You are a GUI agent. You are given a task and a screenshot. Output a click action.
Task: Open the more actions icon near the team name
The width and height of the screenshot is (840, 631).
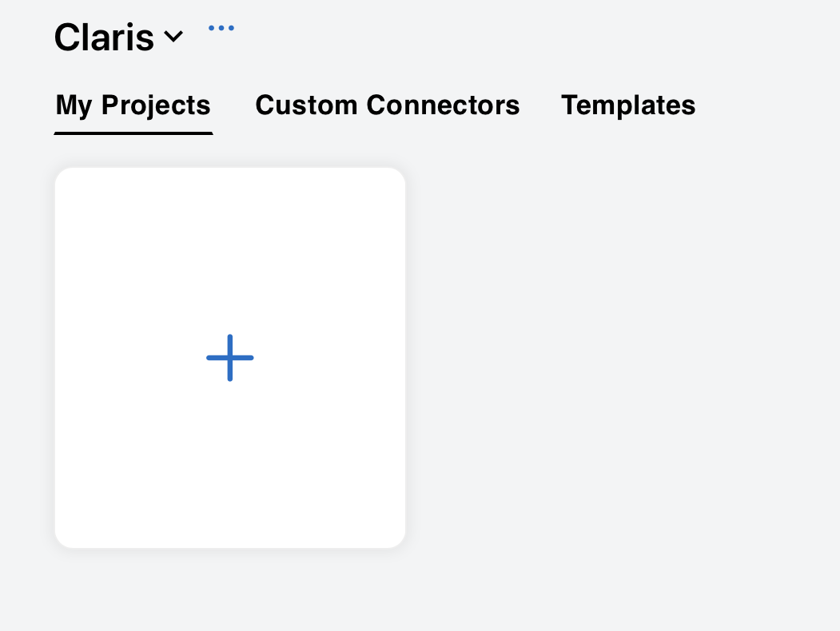(221, 27)
